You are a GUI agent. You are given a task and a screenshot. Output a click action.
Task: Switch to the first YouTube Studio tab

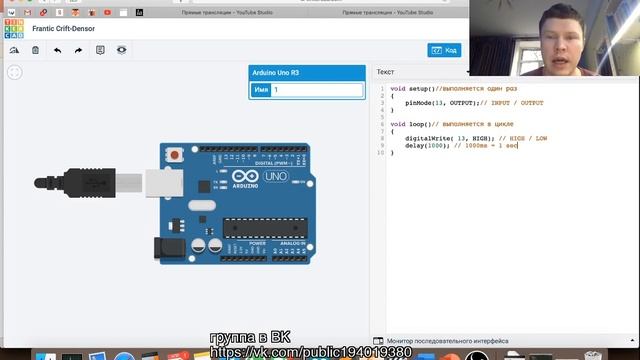click(227, 13)
